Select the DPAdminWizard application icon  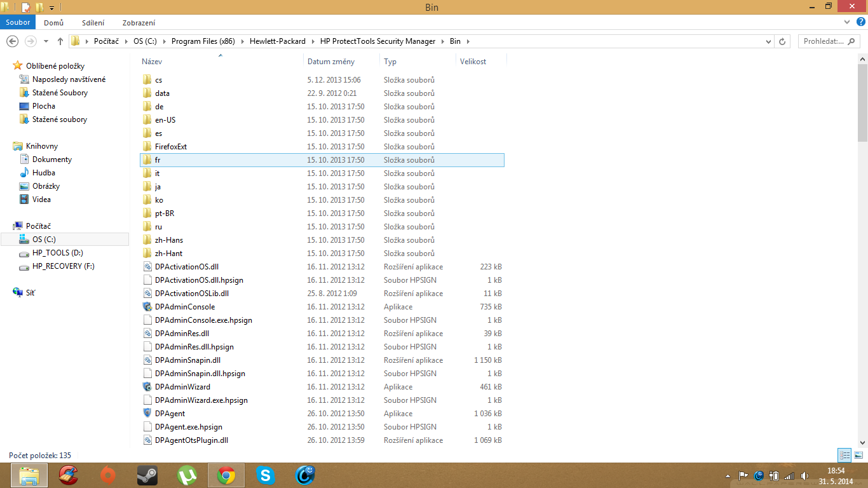click(x=147, y=387)
